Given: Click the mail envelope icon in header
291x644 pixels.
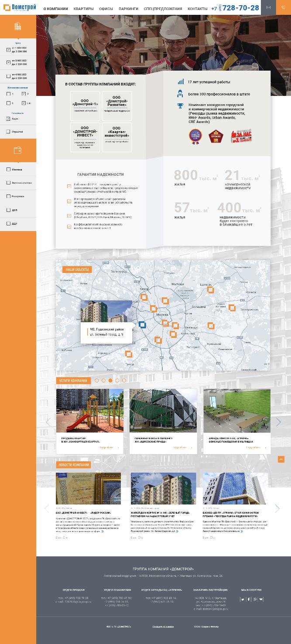Looking at the screenshot, I should (x=268, y=7).
